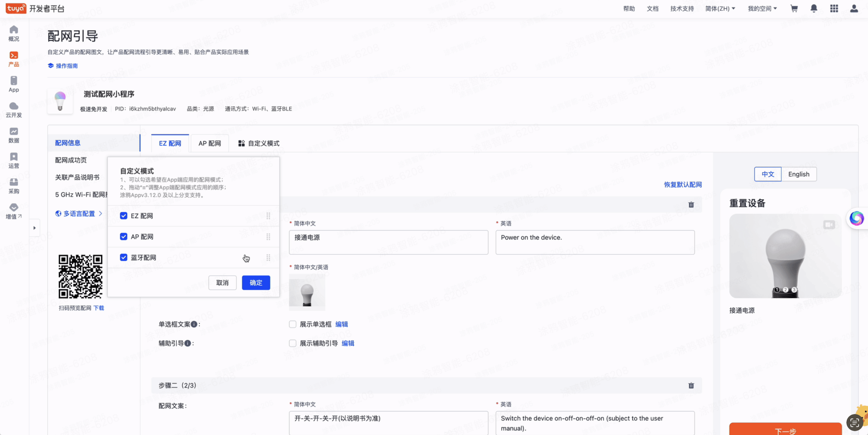The width and height of the screenshot is (868, 435).
Task: Open the shopping cart icon
Action: tap(794, 9)
